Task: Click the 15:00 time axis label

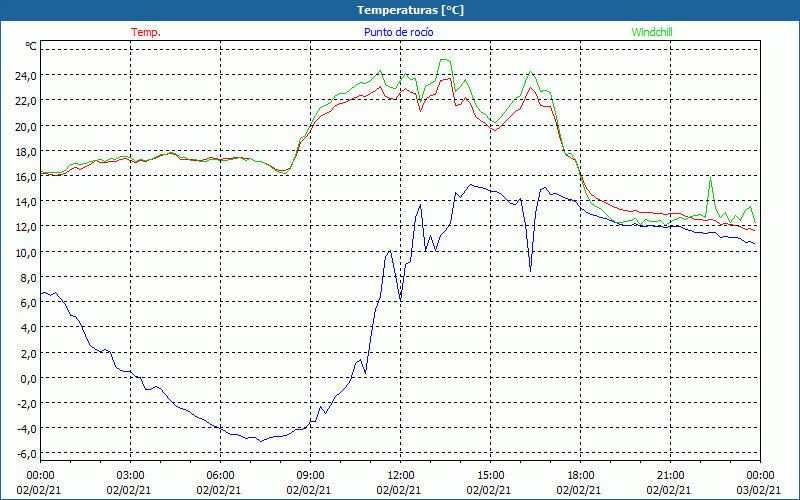Action: [490, 475]
